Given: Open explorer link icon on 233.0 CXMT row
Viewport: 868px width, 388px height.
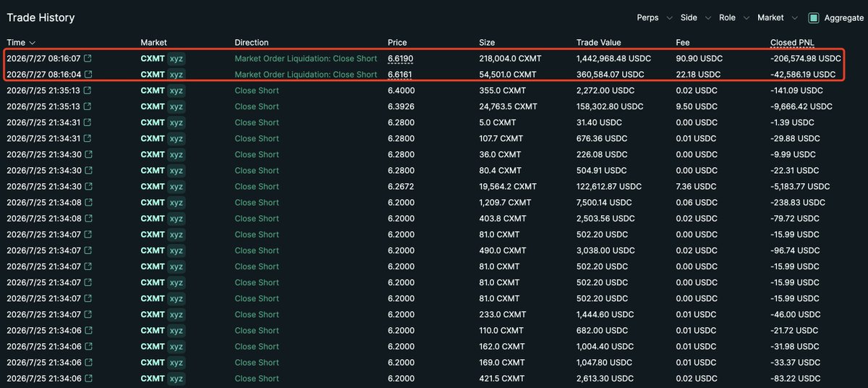Looking at the screenshot, I should [x=88, y=314].
